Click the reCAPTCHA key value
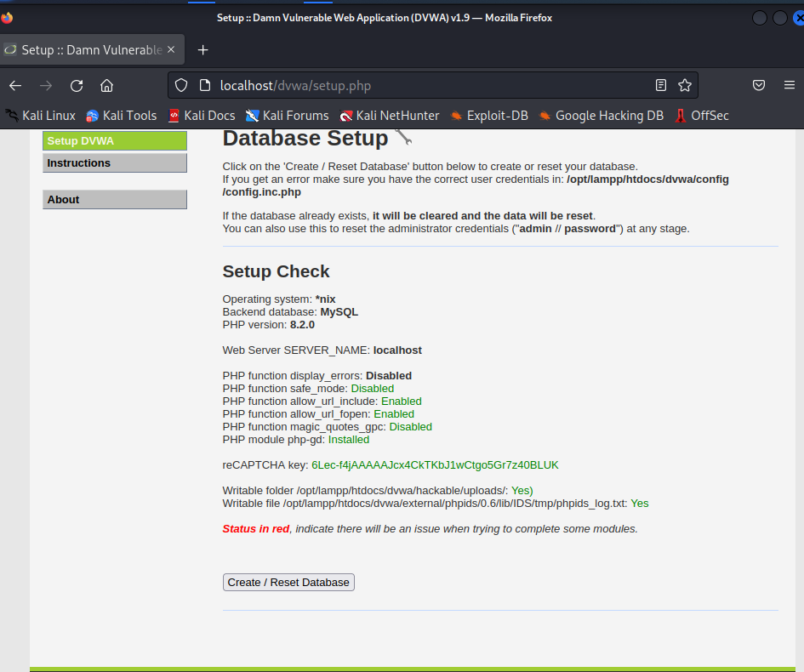Screen dimensions: 804x672 [435, 465]
